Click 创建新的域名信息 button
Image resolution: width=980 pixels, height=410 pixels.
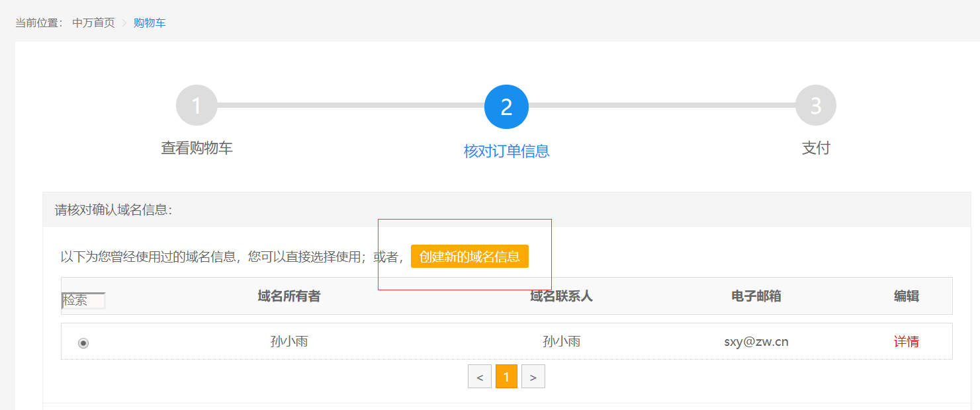[x=470, y=257]
